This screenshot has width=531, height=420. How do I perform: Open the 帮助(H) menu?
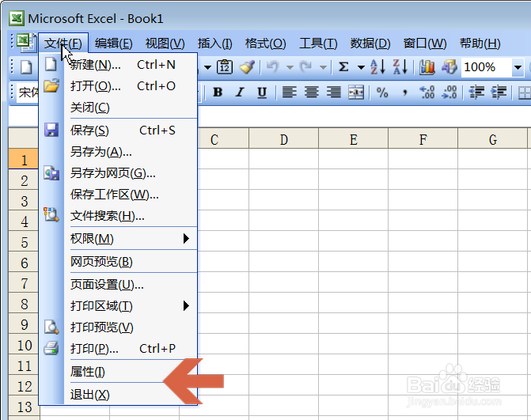[480, 44]
